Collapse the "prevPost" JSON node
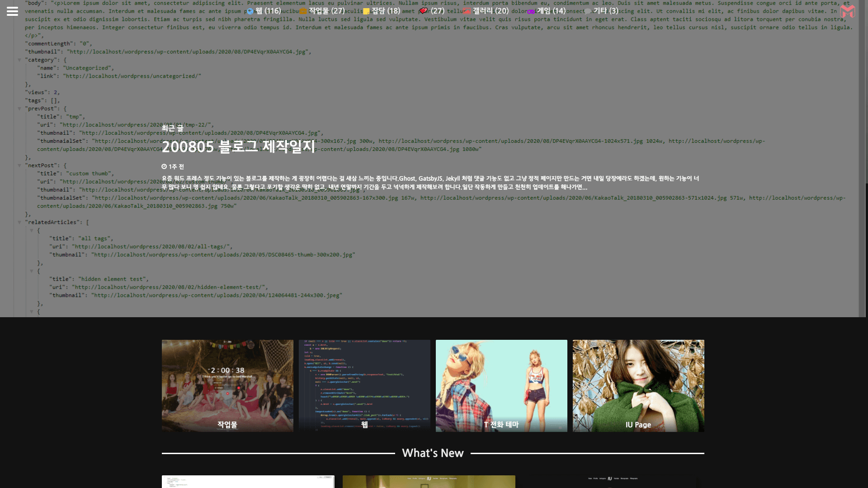Viewport: 868px width, 488px height. (19, 108)
